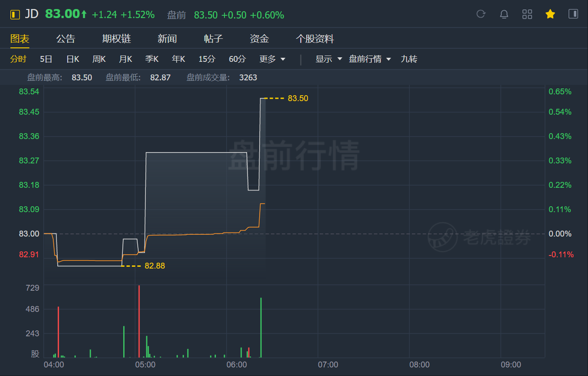Toggle the side panel layout icon
Screen dimensions: 588x376
[x=573, y=14]
